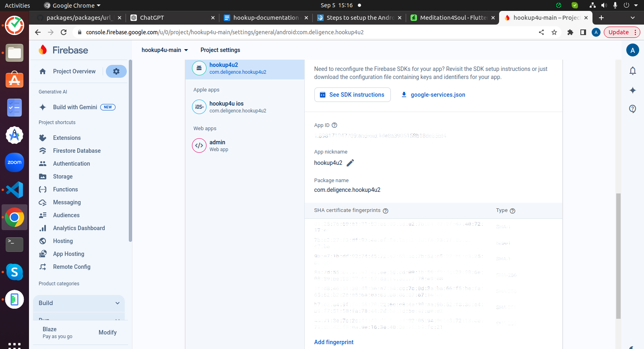Open project settings gear icon

(116, 71)
